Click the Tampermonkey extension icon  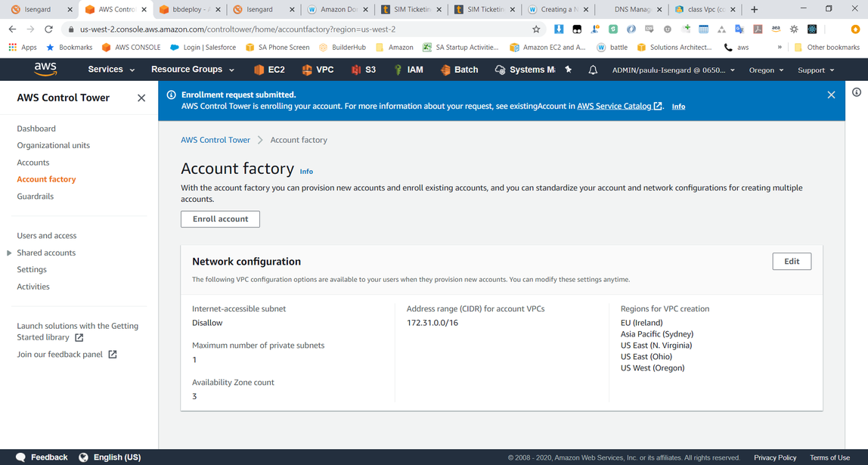click(x=577, y=29)
